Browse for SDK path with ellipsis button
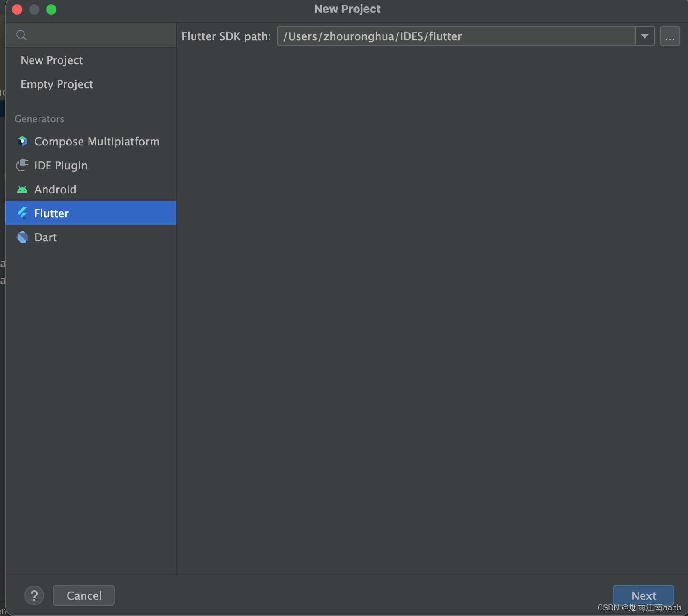 point(670,36)
